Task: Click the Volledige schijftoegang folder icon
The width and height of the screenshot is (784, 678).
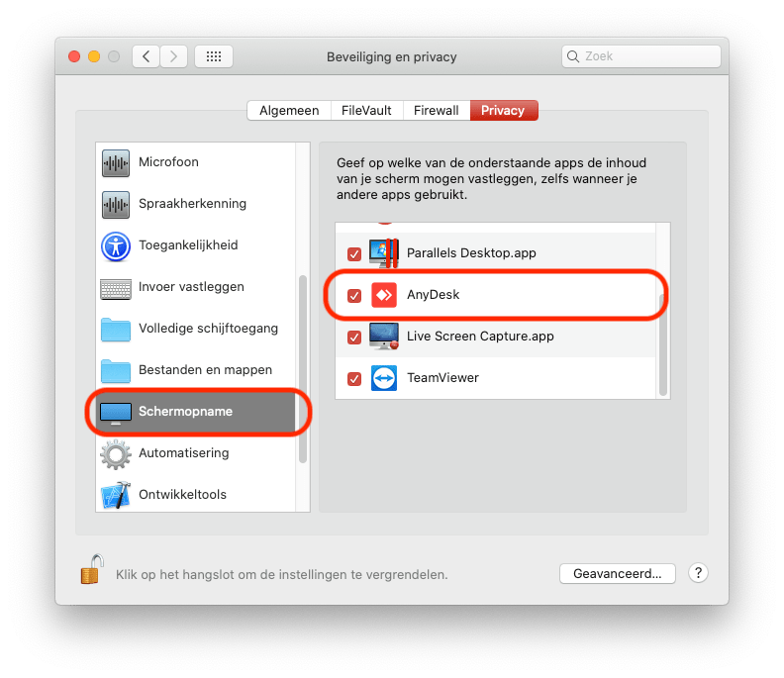Action: click(116, 330)
